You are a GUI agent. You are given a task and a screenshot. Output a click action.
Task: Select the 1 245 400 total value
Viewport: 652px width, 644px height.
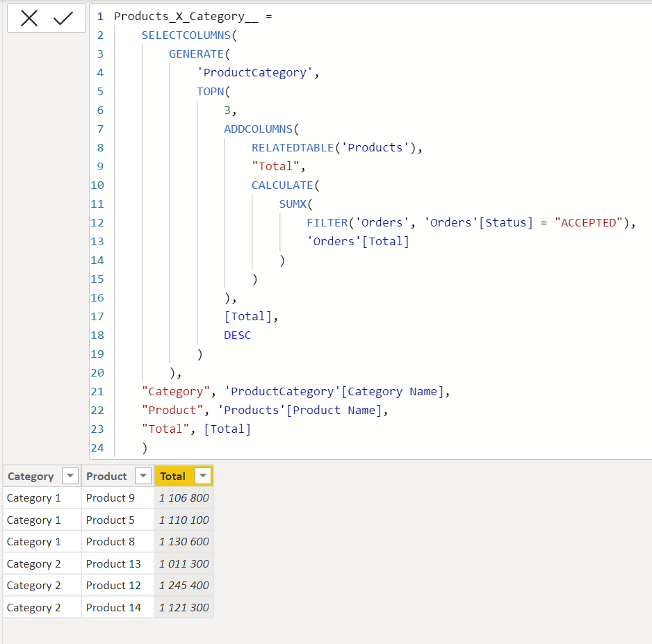[x=183, y=585]
